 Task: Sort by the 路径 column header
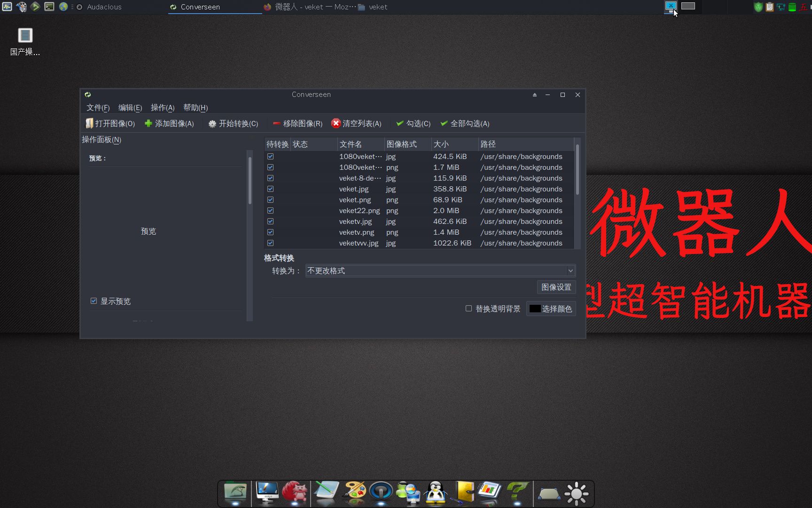tap(526, 144)
